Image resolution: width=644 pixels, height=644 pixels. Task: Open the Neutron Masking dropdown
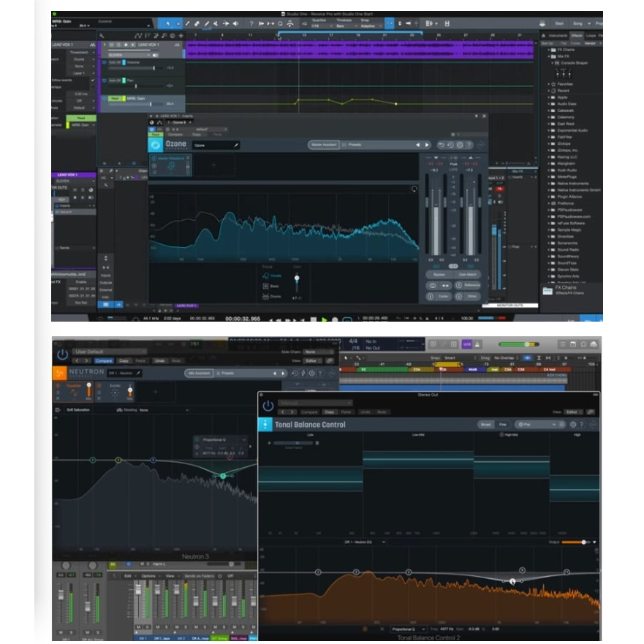163,410
